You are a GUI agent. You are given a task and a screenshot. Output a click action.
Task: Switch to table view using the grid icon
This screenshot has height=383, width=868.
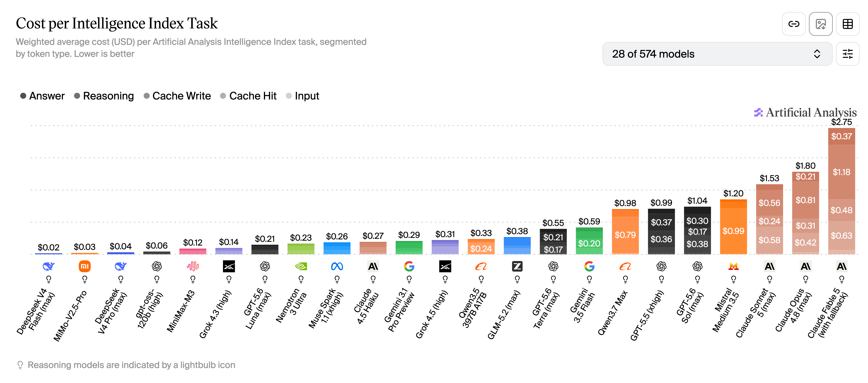847,24
